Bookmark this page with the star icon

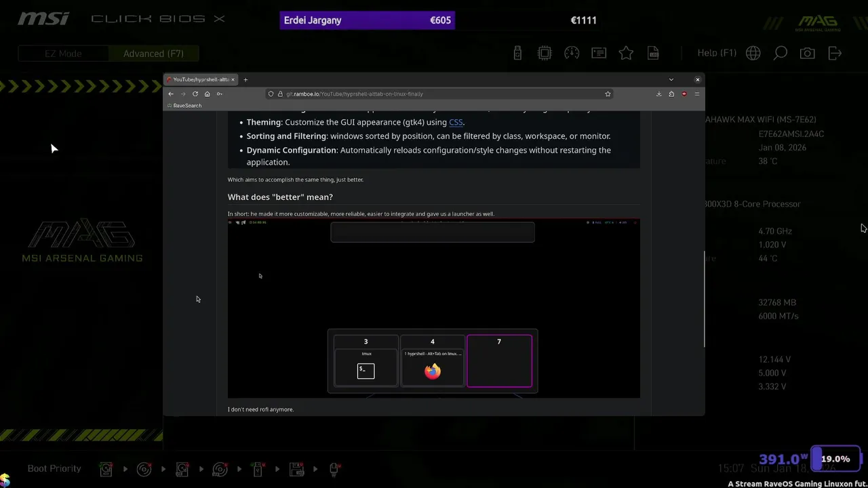coord(608,94)
